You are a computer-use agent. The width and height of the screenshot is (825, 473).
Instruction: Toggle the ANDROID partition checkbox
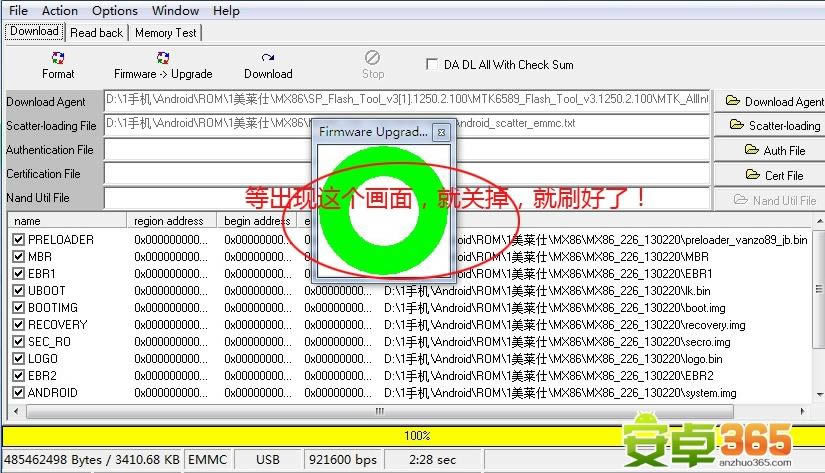click(x=18, y=393)
